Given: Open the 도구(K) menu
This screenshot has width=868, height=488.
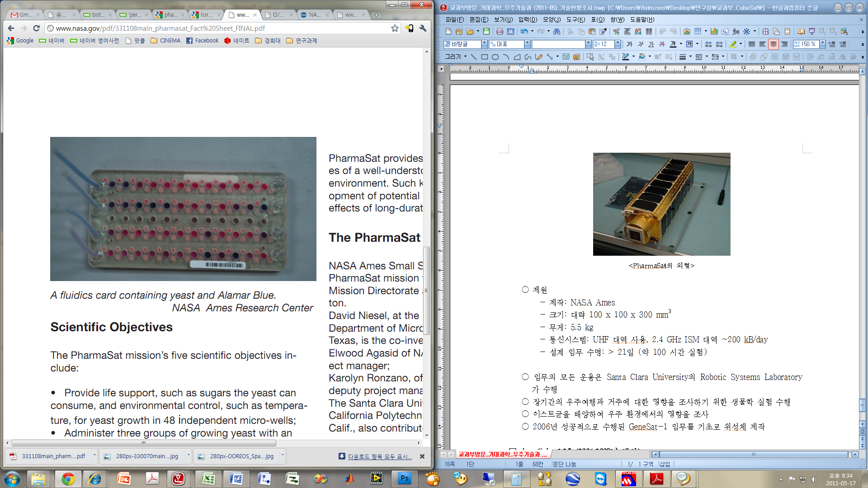Looking at the screenshot, I should pos(575,19).
